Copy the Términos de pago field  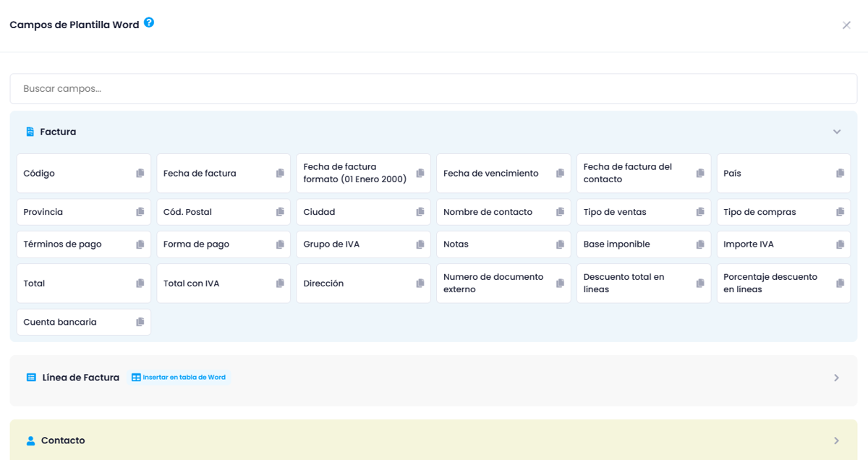coord(140,244)
